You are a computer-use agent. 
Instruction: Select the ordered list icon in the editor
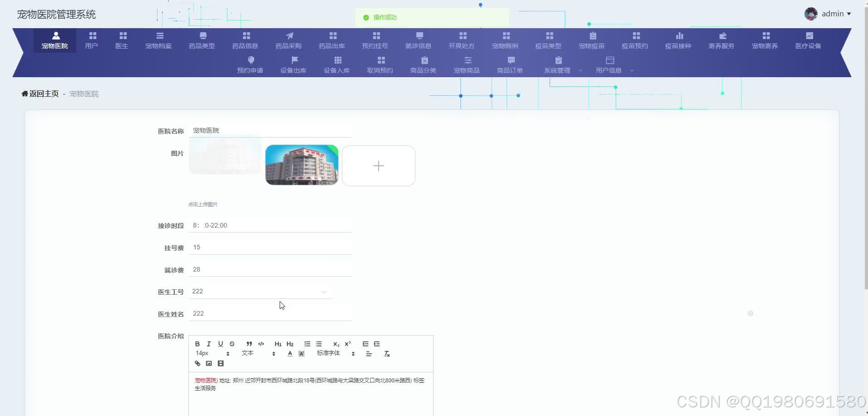pyautogui.click(x=307, y=344)
